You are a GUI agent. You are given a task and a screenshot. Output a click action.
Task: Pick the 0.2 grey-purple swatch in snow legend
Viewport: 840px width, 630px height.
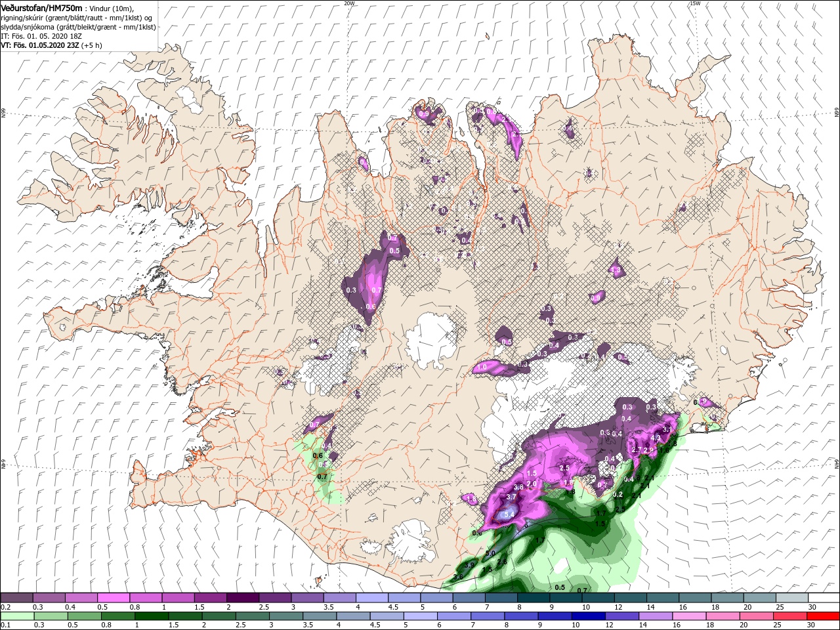tap(16, 598)
